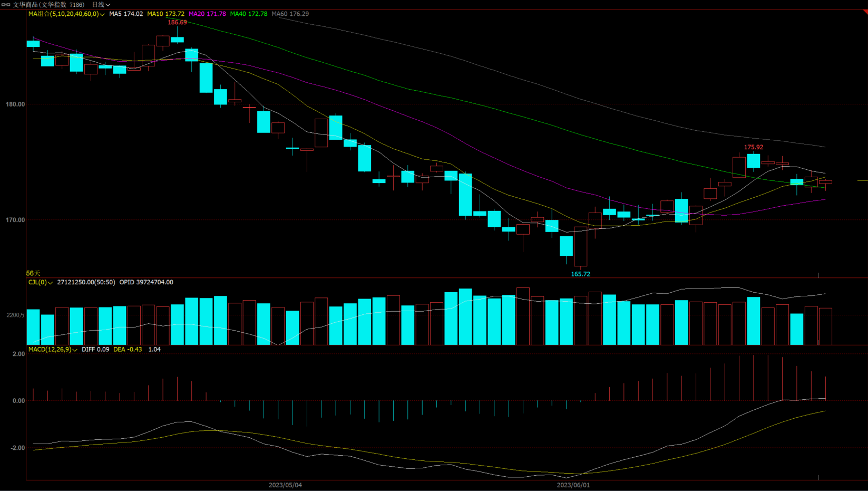Viewport: 868px width, 491px height.
Task: Click the MA5 174.02 value
Action: [126, 14]
